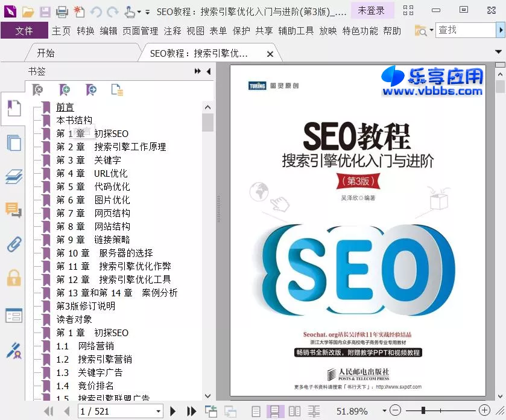Viewport: 506px width, 420px height.
Task: Click the 未登录 login button
Action: click(x=372, y=11)
